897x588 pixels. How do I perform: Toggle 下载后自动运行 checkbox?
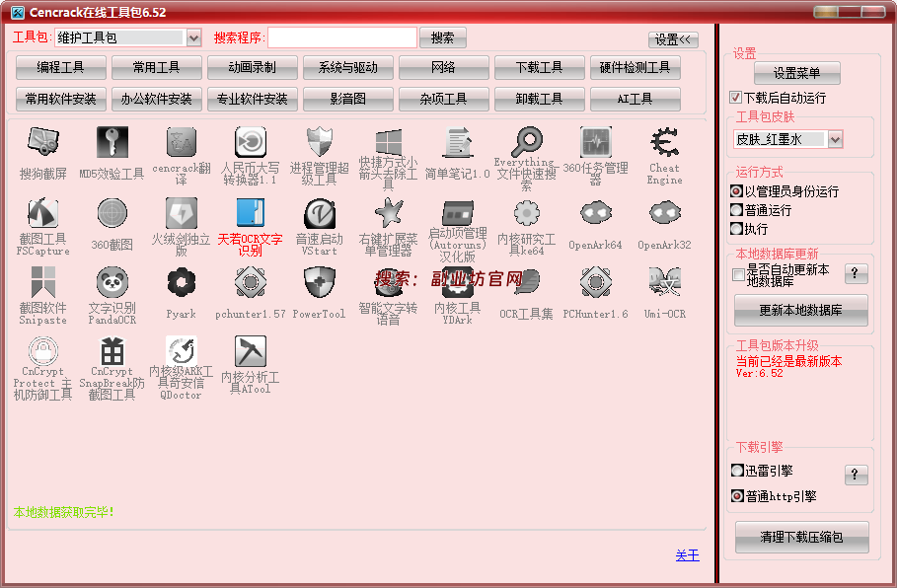click(x=736, y=98)
